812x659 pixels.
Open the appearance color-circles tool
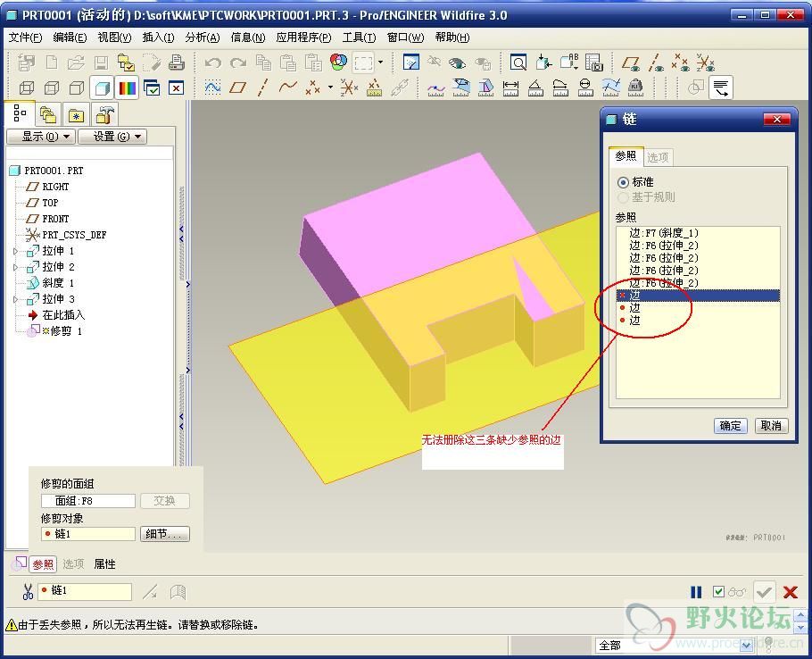point(339,63)
